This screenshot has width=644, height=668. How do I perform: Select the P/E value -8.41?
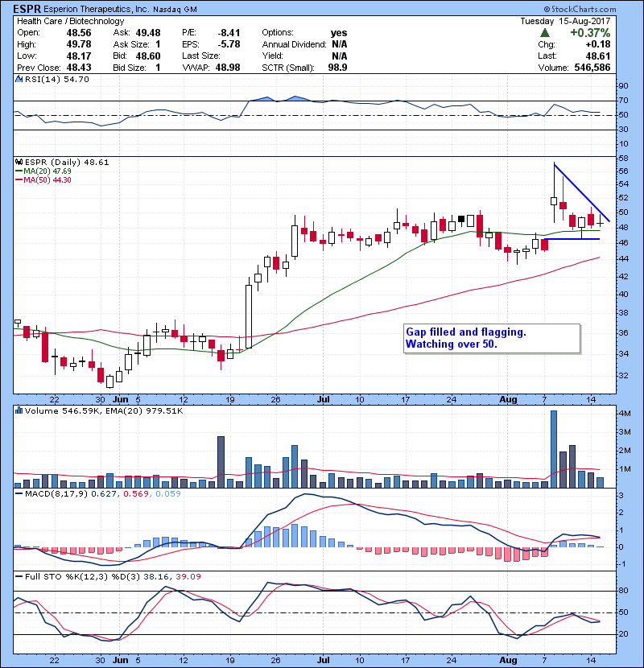coord(229,33)
